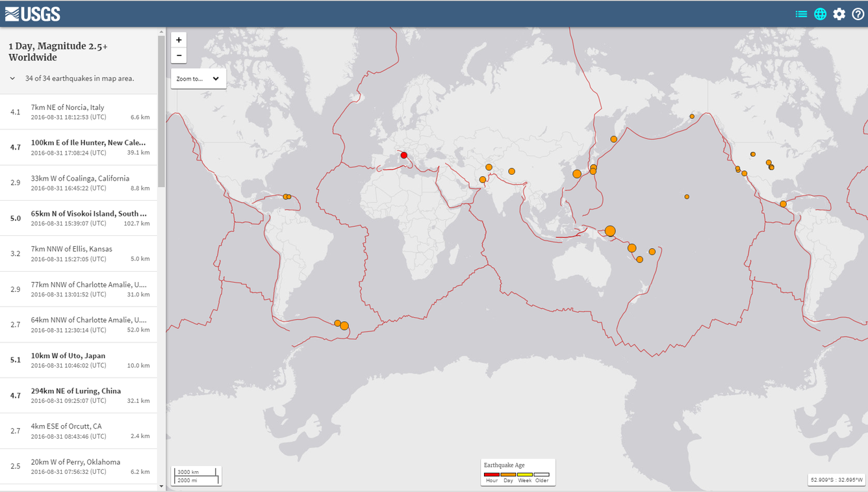Click the lone marker in the central Pacific
Screen dimensions: 868x492
[x=687, y=196]
